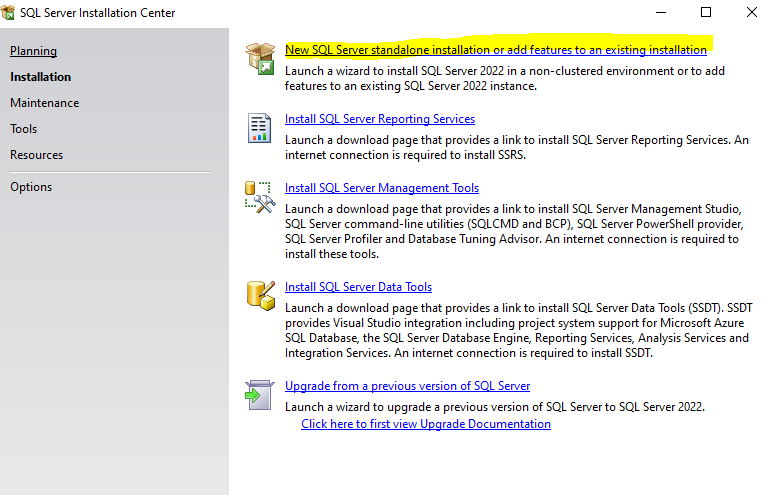Open Install SQL Server Data Tools link
The image size is (768, 495).
pyautogui.click(x=359, y=287)
